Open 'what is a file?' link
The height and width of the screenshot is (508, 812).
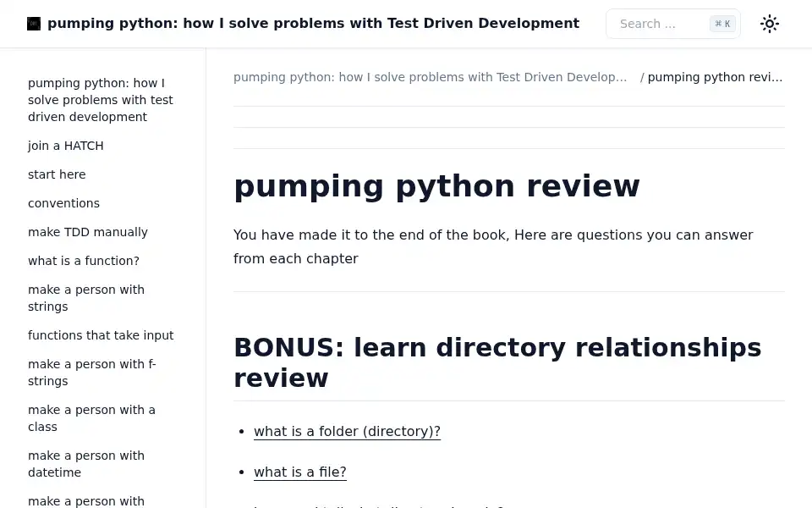point(299,472)
